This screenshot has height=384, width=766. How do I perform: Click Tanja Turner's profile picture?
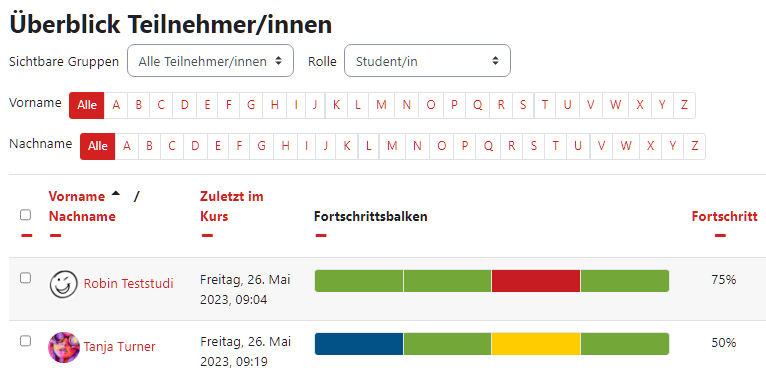click(64, 347)
